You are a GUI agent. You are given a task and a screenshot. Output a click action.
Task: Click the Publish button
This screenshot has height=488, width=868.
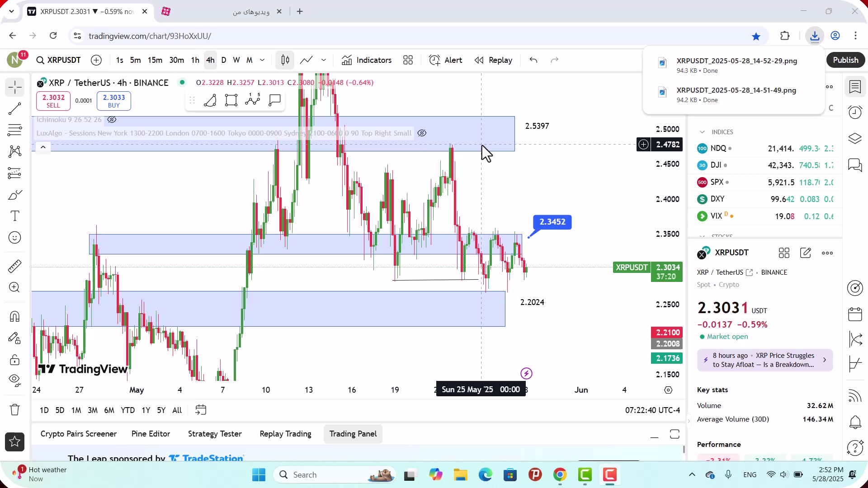coord(845,60)
